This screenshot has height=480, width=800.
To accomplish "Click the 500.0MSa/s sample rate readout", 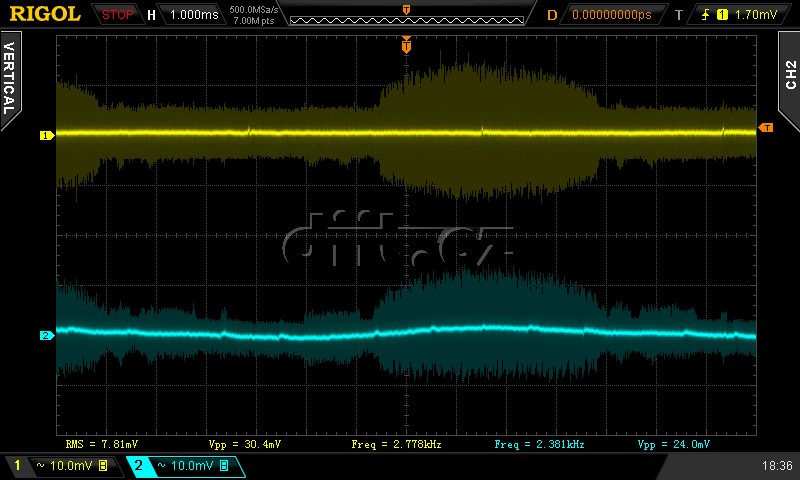I will 252,10.
